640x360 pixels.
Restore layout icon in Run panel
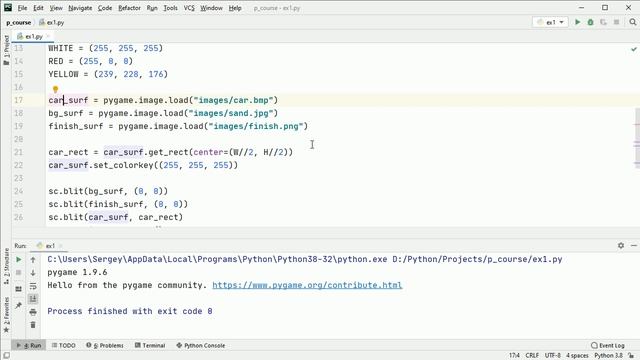[x=18, y=289]
